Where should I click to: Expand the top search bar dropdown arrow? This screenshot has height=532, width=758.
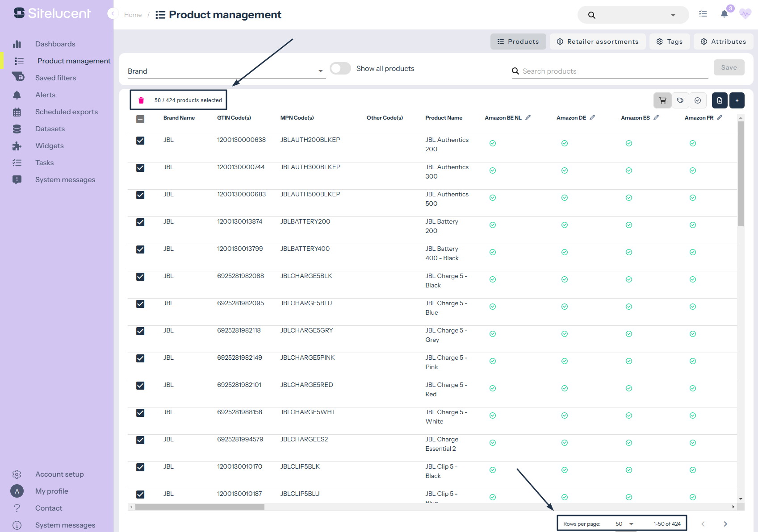pos(673,15)
